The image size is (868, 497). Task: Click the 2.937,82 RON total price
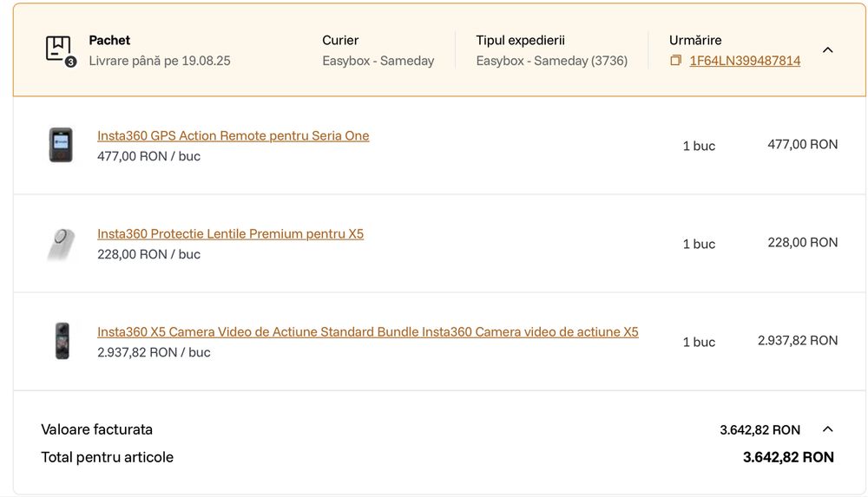click(797, 340)
